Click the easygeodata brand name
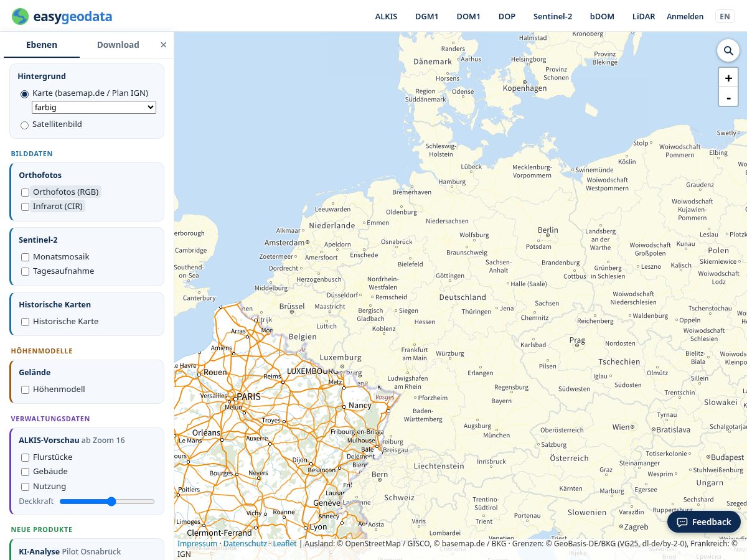 pyautogui.click(x=73, y=17)
